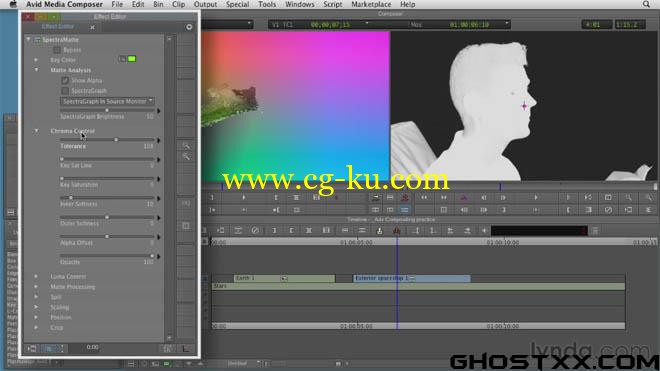Click the bottom-right corner icon of Effect Editor
The width and height of the screenshot is (660, 371).
point(185,348)
